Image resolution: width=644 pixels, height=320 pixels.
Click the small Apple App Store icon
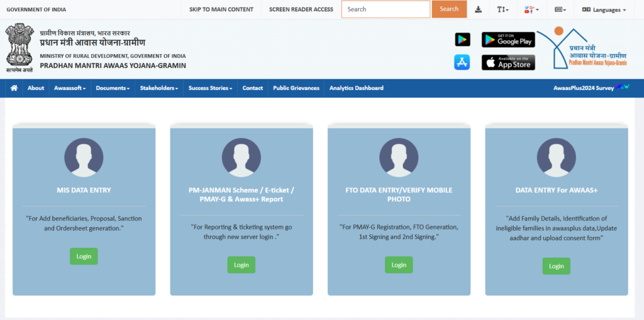click(x=462, y=62)
